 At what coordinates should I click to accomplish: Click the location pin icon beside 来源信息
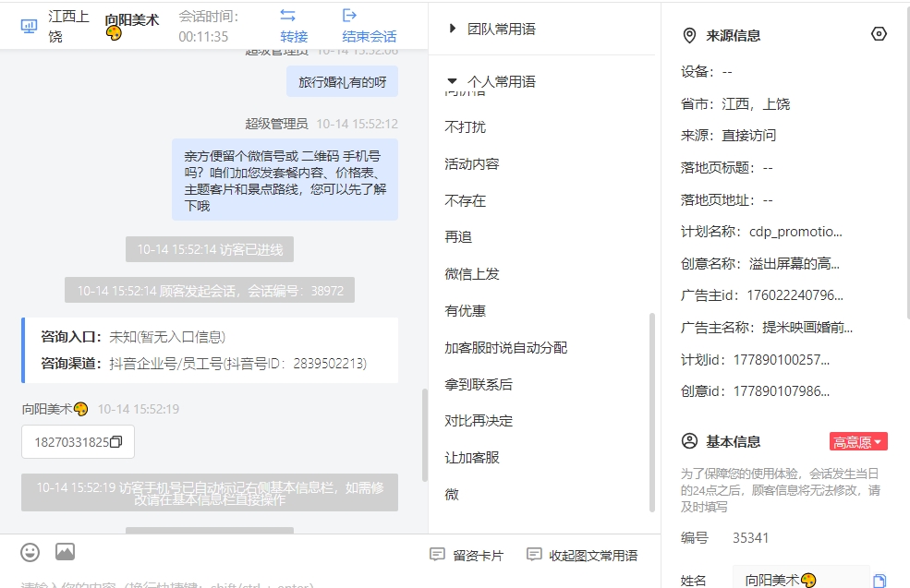(x=689, y=36)
